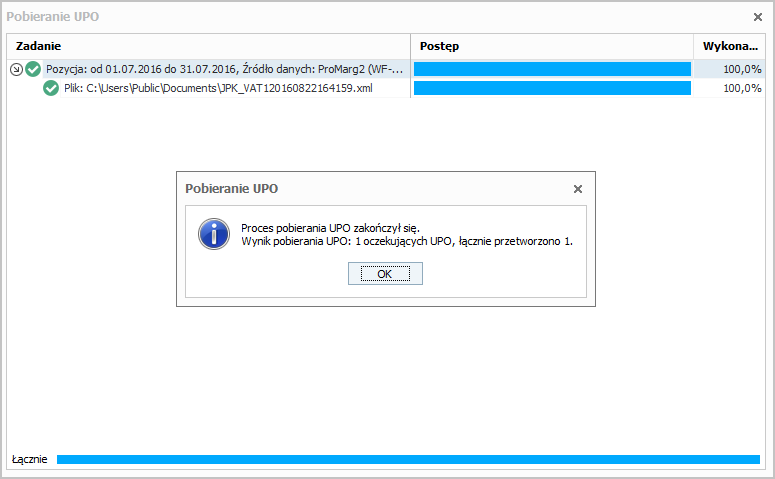Click the 100,0% value in Pozycja row
The image size is (775, 479).
pyautogui.click(x=741, y=69)
